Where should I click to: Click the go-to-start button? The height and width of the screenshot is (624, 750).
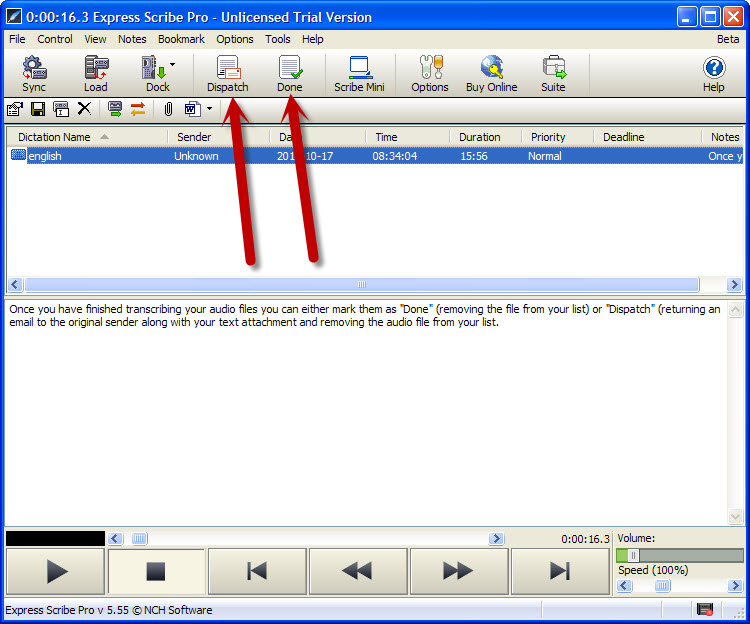(257, 571)
